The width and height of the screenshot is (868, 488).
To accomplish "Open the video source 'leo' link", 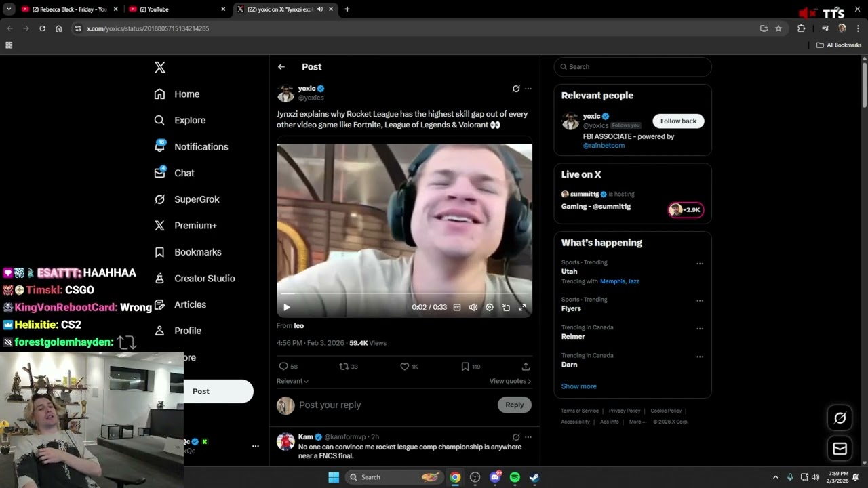I will tap(299, 326).
